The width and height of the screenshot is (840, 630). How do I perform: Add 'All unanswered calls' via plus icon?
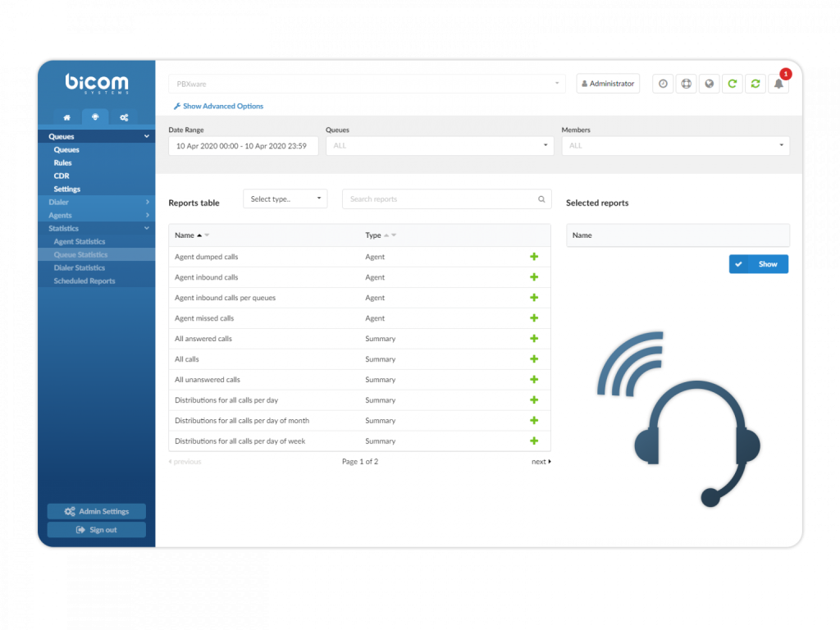click(534, 380)
